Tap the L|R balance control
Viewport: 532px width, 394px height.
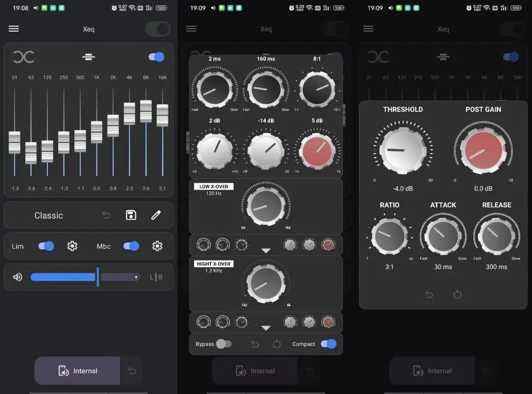tap(156, 277)
